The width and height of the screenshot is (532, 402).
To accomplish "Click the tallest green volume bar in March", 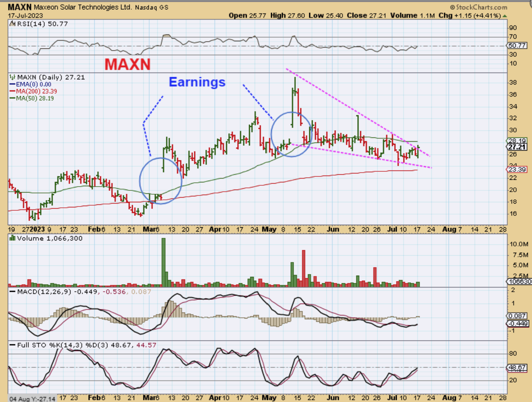I will 164,262.
